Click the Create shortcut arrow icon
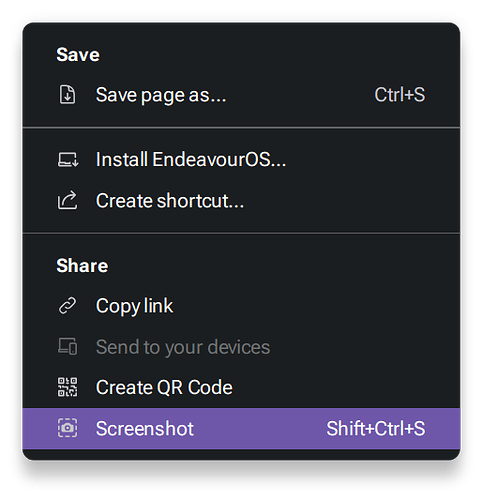 coord(67,200)
